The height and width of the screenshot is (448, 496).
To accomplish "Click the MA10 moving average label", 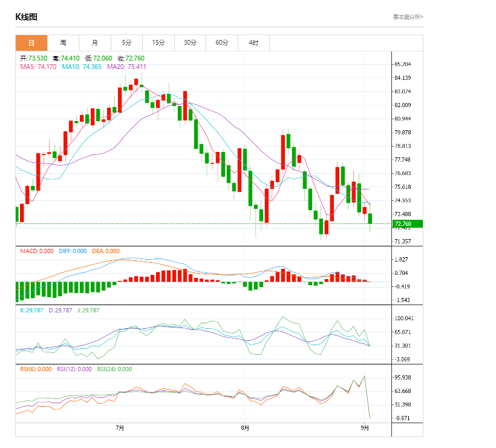I will pyautogui.click(x=82, y=67).
